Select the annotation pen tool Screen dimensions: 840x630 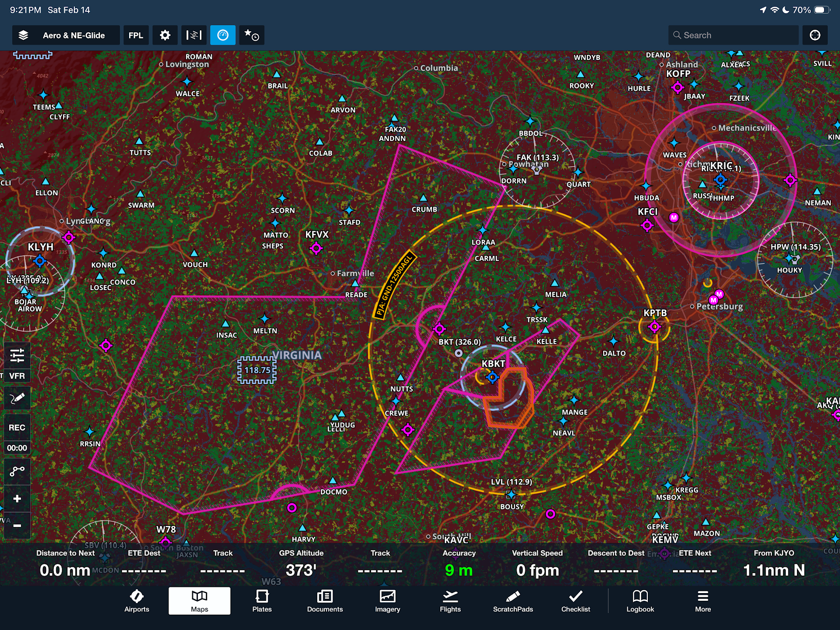[x=17, y=398]
